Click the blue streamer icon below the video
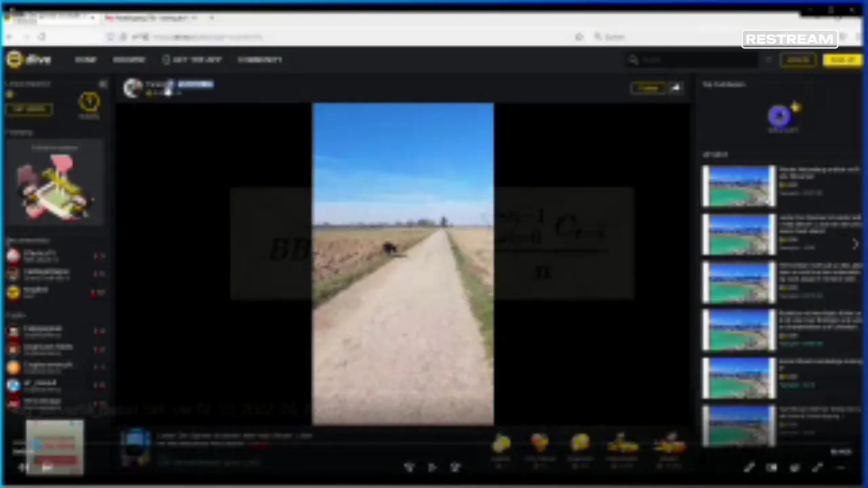 [x=136, y=446]
